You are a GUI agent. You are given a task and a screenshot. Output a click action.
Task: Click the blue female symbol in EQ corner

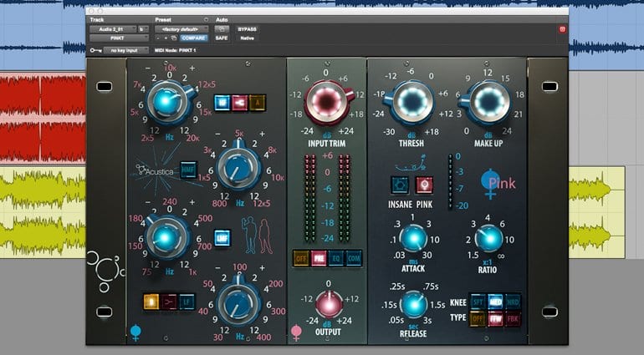(x=135, y=332)
